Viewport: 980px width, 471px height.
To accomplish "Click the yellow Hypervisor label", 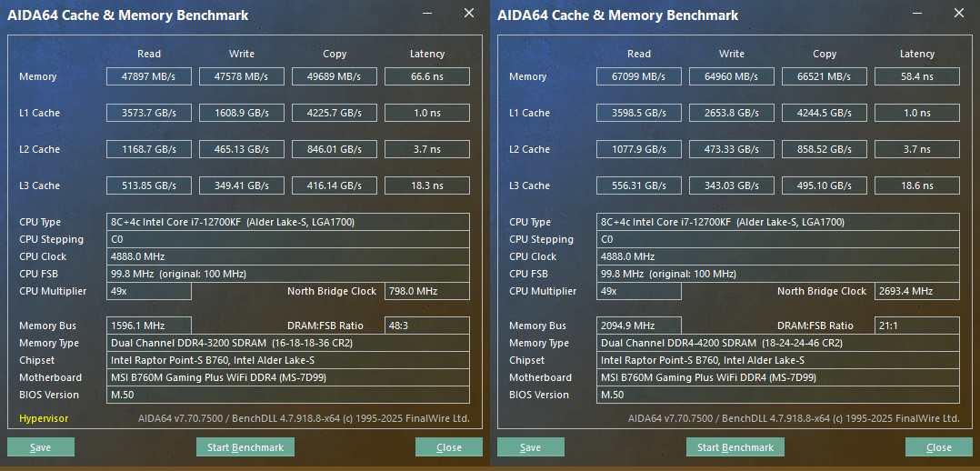I will point(44,418).
